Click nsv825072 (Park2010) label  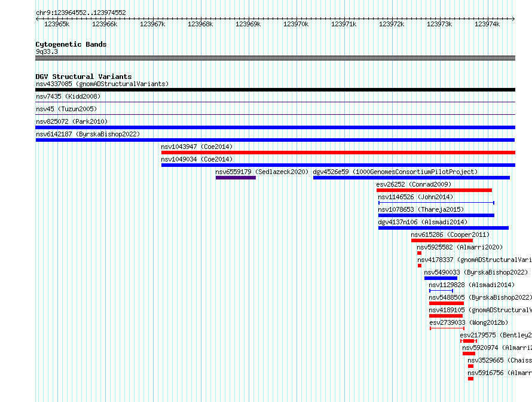pyautogui.click(x=72, y=121)
